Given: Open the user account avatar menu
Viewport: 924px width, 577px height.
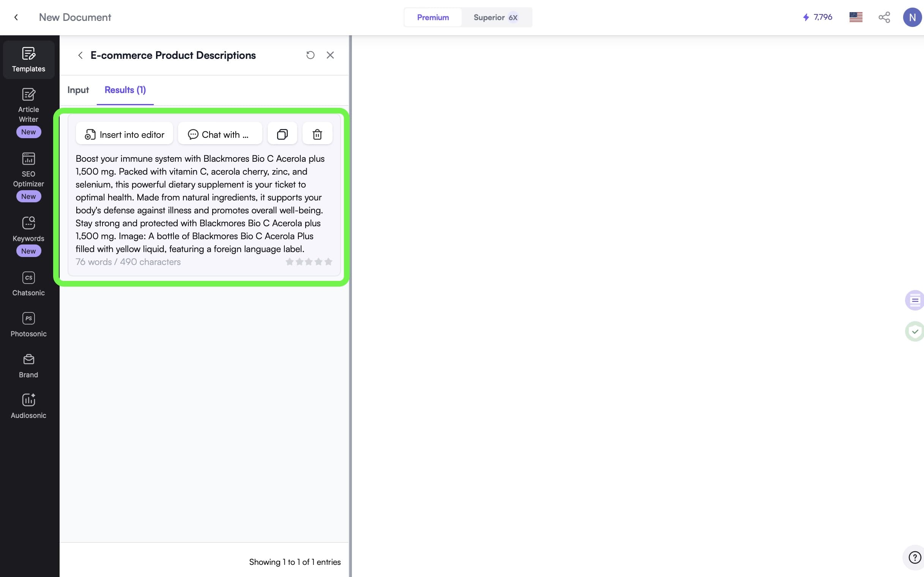Looking at the screenshot, I should tap(912, 17).
